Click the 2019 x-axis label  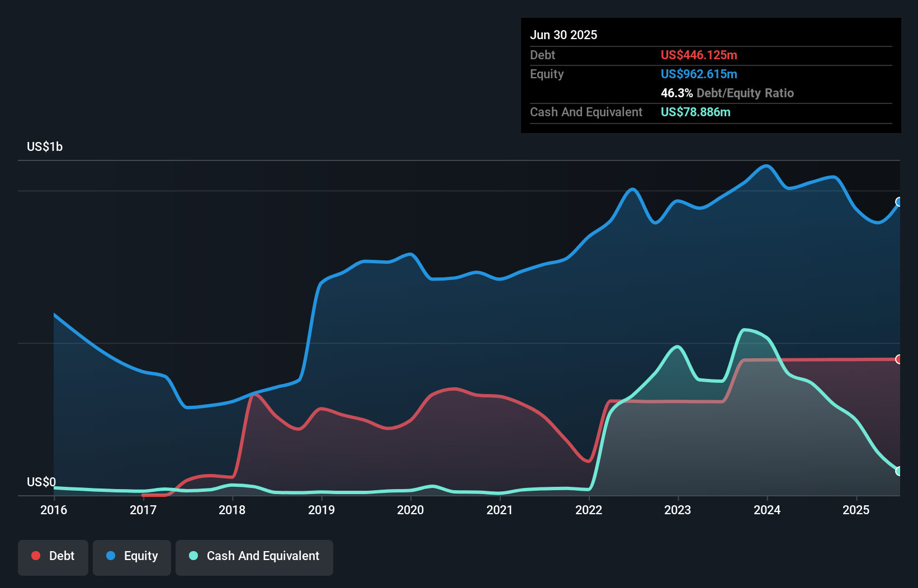click(321, 510)
